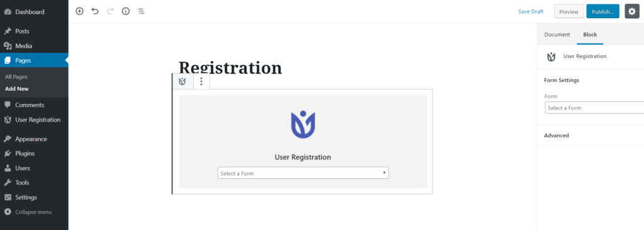This screenshot has height=230, width=644.
Task: Open content structure info icon
Action: coord(126,11)
